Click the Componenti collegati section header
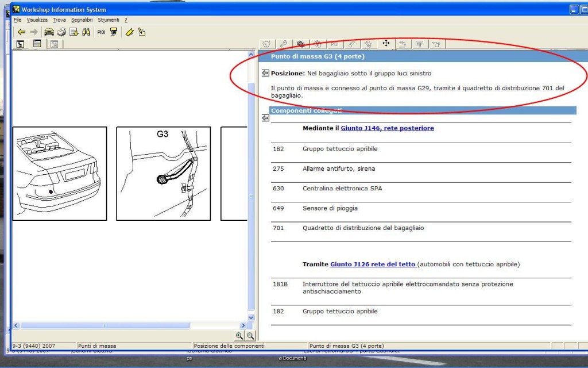 point(423,110)
